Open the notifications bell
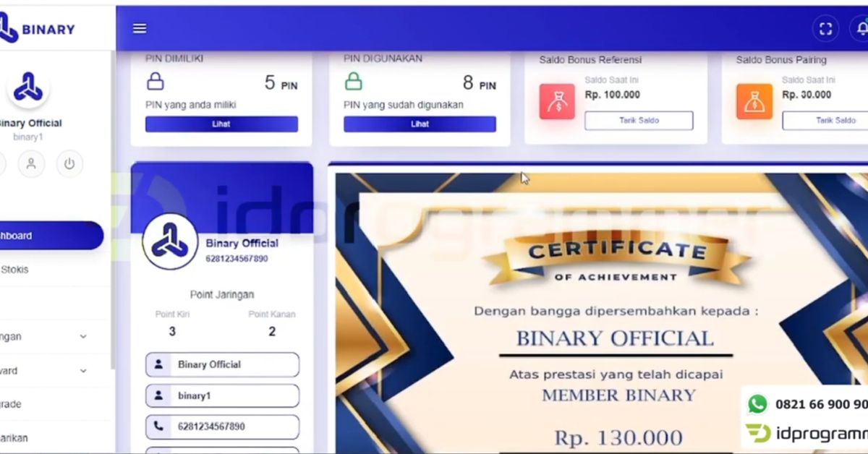 (861, 29)
